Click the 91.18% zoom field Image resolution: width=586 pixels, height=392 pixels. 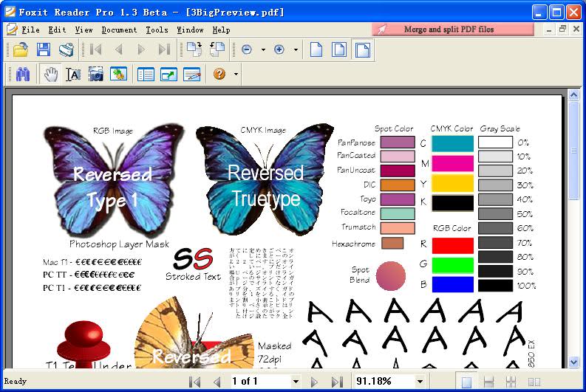[384, 382]
